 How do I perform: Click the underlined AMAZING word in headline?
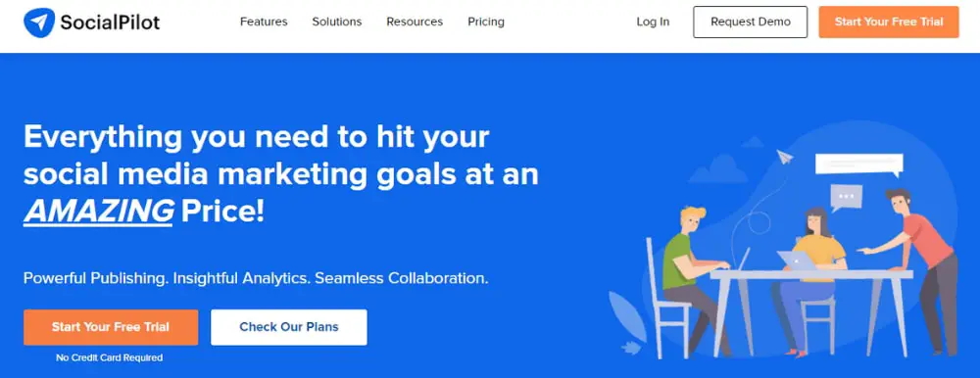(98, 213)
